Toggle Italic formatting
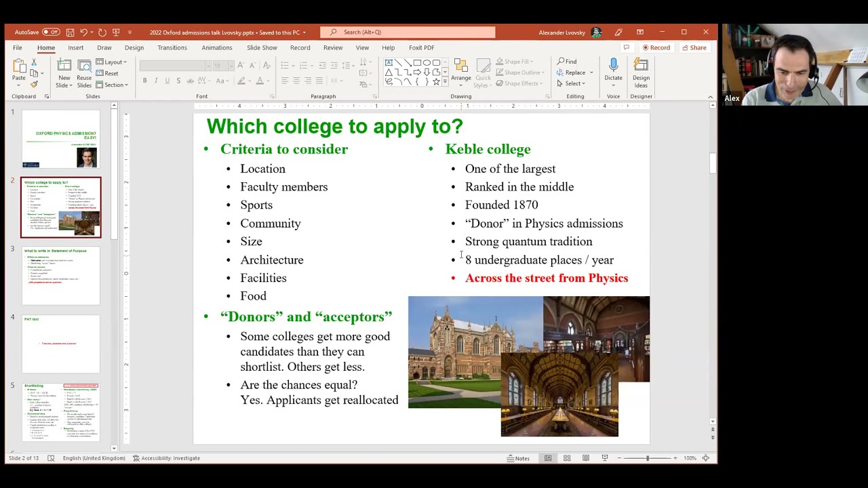Viewport: 868px width, 488px height. tap(156, 81)
